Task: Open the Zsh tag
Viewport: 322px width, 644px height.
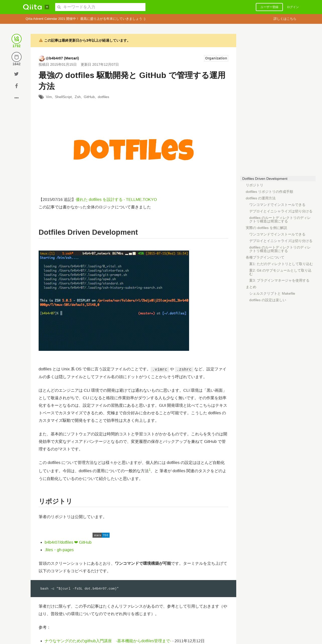Action: (x=77, y=97)
